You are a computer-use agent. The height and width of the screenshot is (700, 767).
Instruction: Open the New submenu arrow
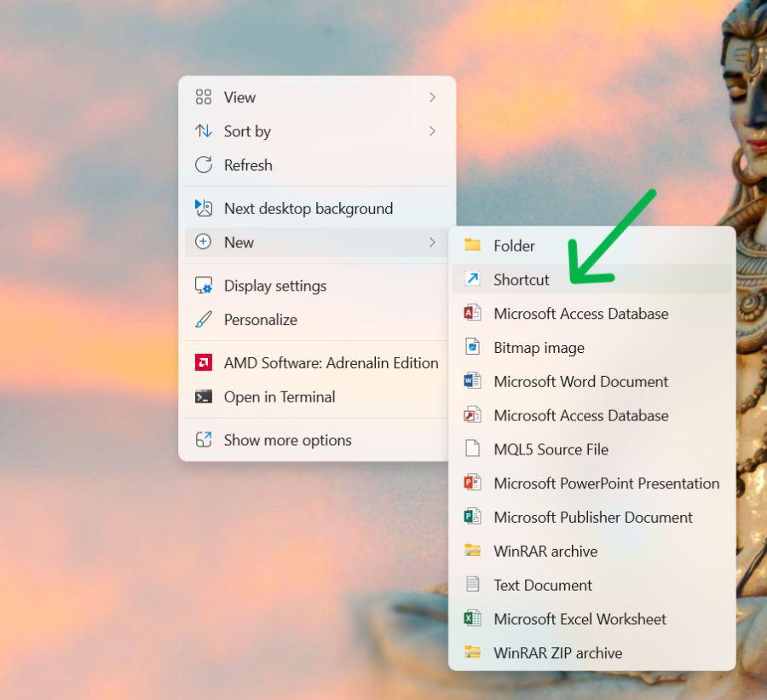pyautogui.click(x=433, y=242)
